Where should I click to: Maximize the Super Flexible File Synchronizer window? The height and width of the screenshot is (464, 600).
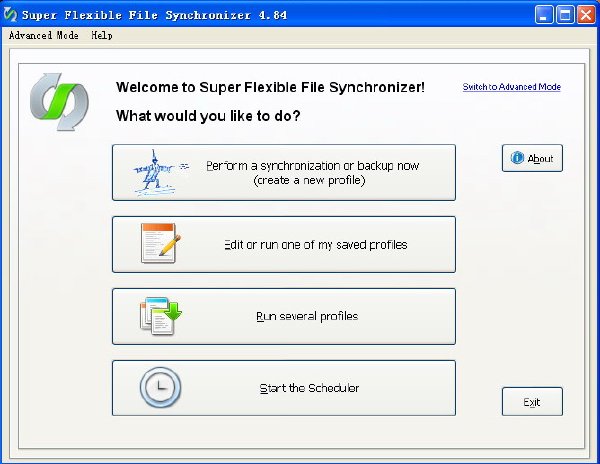point(565,15)
